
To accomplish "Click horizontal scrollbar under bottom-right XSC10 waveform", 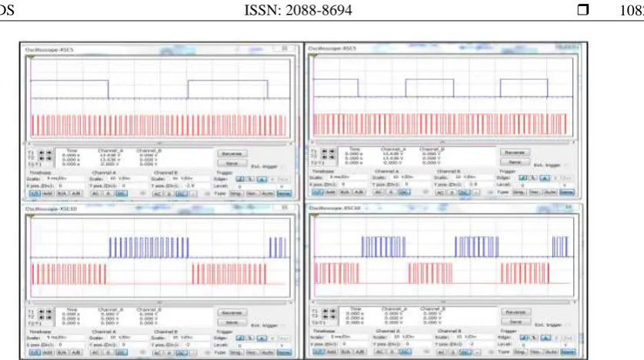I will point(444,302).
